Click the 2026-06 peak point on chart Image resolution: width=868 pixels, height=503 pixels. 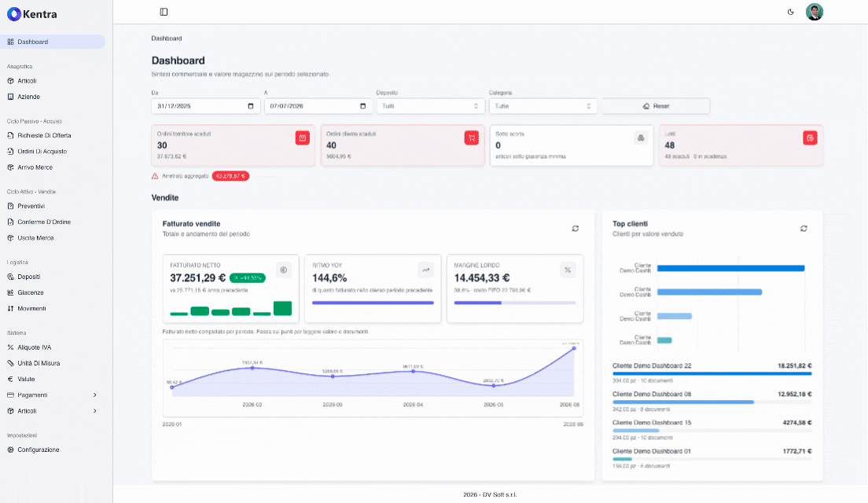tap(574, 348)
